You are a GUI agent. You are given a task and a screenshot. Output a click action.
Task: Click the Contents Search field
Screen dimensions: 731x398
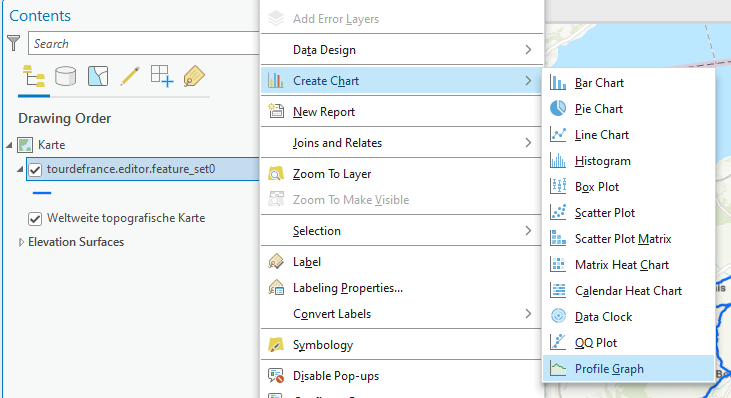(x=144, y=43)
